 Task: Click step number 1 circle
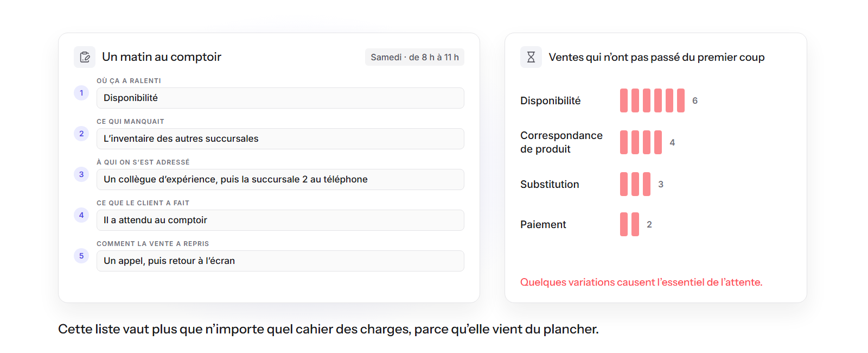[81, 93]
